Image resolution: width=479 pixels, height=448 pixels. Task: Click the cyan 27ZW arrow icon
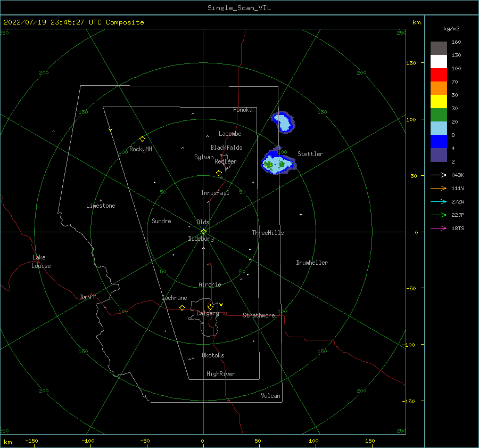[439, 201]
